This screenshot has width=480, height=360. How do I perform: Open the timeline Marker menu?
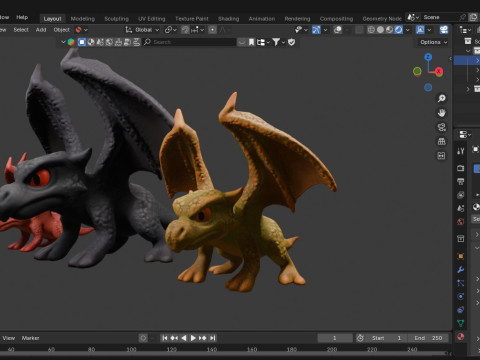(x=30, y=338)
